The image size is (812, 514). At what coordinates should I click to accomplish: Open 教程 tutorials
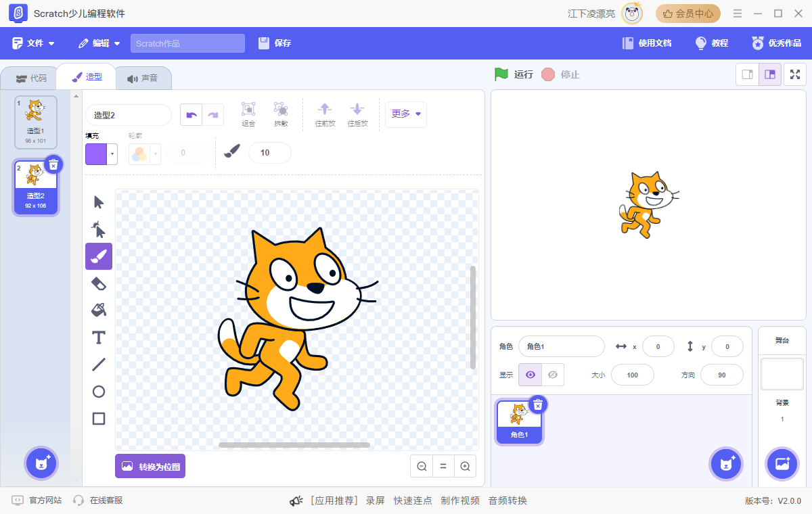pos(711,43)
